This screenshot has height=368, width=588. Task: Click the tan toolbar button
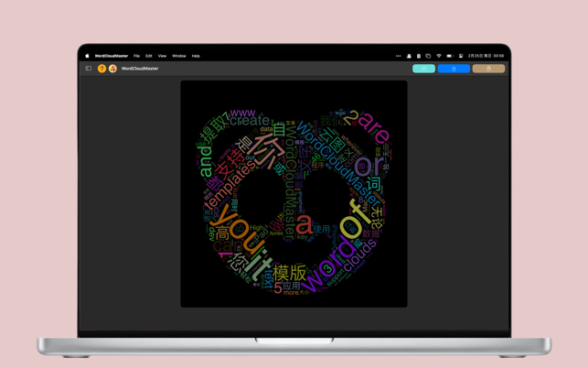click(488, 69)
